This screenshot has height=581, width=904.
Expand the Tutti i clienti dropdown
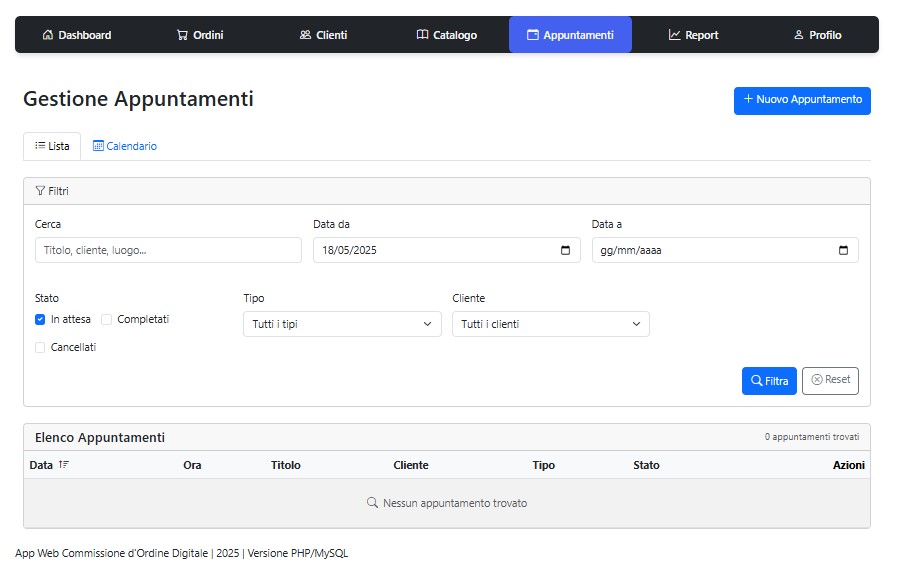(550, 324)
